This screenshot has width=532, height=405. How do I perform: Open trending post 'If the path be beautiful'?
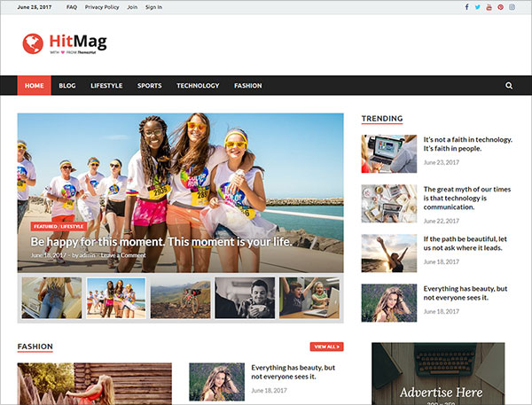tap(465, 243)
